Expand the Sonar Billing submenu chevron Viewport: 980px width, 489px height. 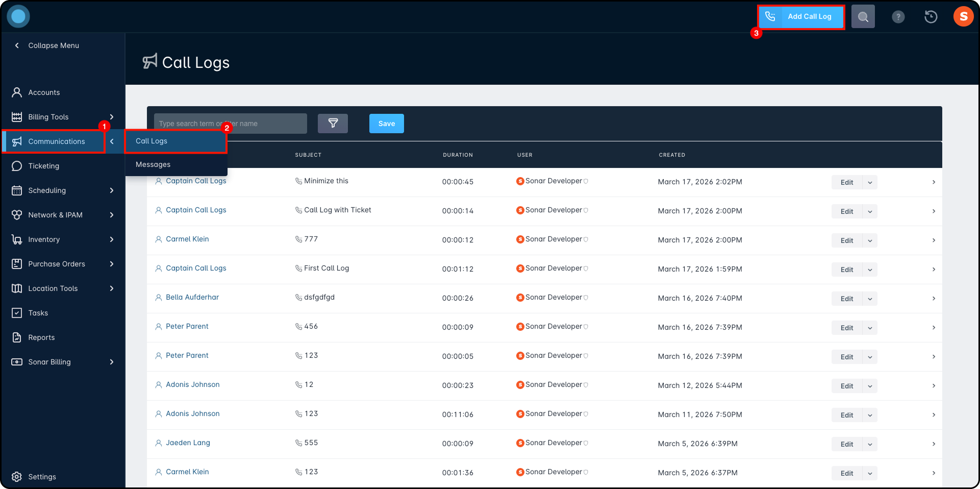point(112,362)
